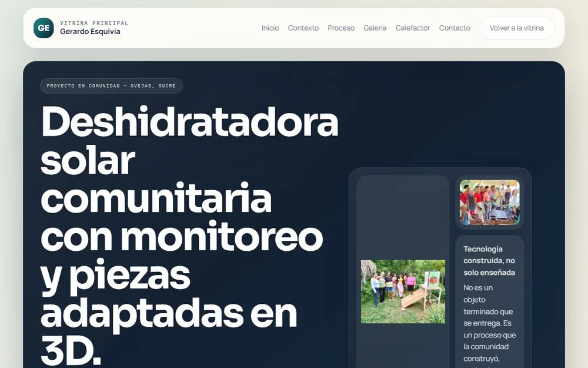Select the Contacto nav link
The image size is (588, 368).
pyautogui.click(x=455, y=28)
